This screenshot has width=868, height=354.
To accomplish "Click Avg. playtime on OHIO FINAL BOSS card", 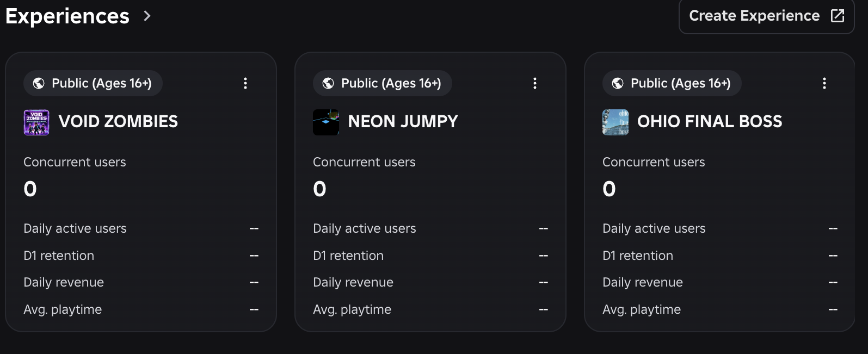I will (642, 309).
